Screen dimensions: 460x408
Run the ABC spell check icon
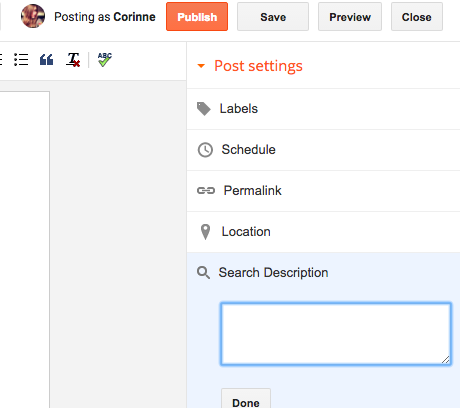pos(105,60)
